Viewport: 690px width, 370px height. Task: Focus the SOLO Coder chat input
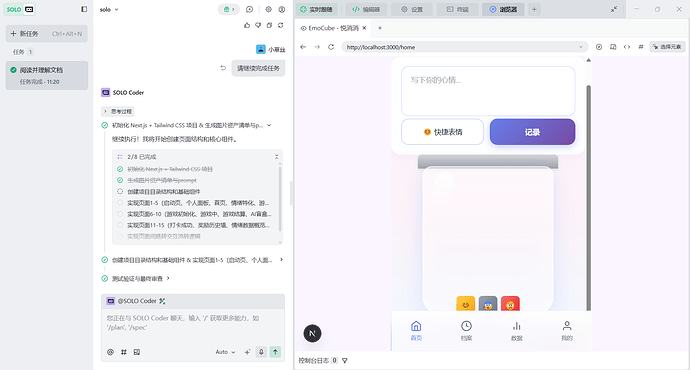pyautogui.click(x=193, y=323)
